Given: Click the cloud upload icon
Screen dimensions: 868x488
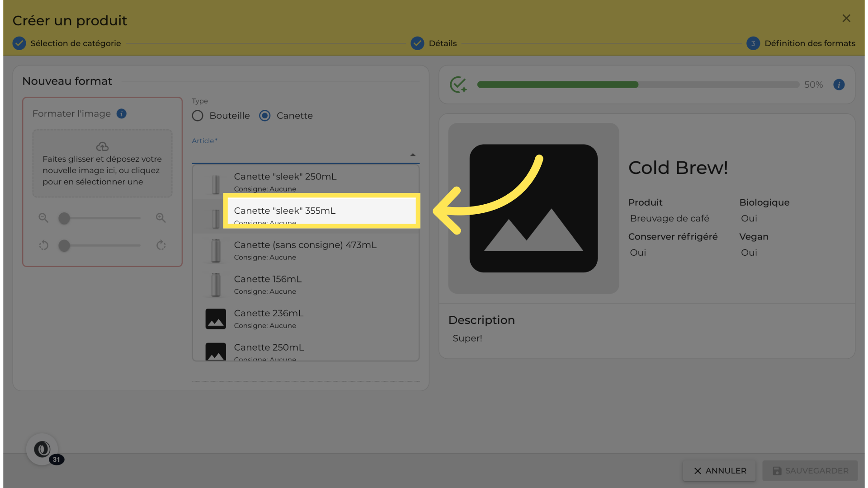Looking at the screenshot, I should (102, 146).
